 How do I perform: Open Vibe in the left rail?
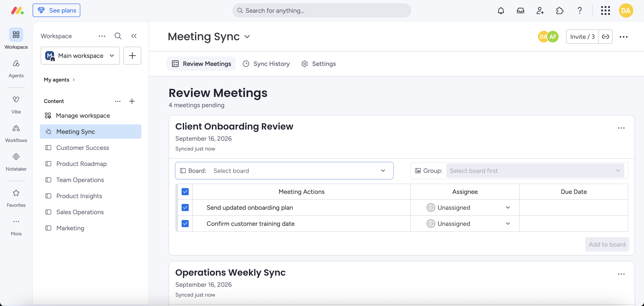pyautogui.click(x=16, y=105)
